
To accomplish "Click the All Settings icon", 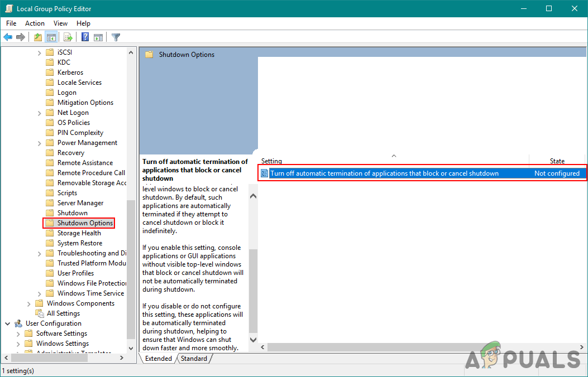I will (40, 313).
